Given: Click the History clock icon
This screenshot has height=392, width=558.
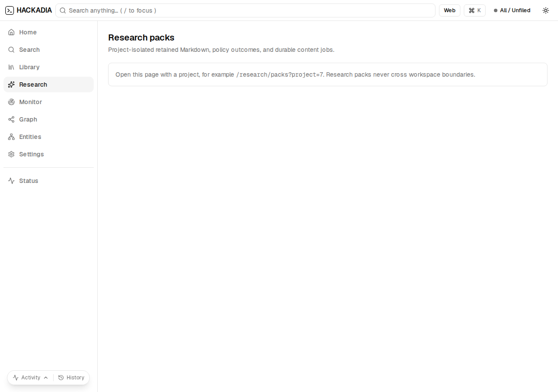Looking at the screenshot, I should pos(61,378).
